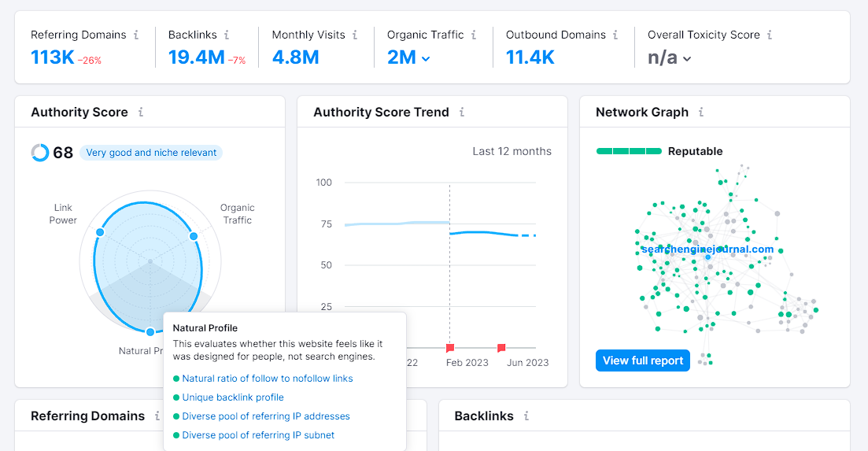
Task: Click info icon next to Network Graph
Action: click(701, 113)
